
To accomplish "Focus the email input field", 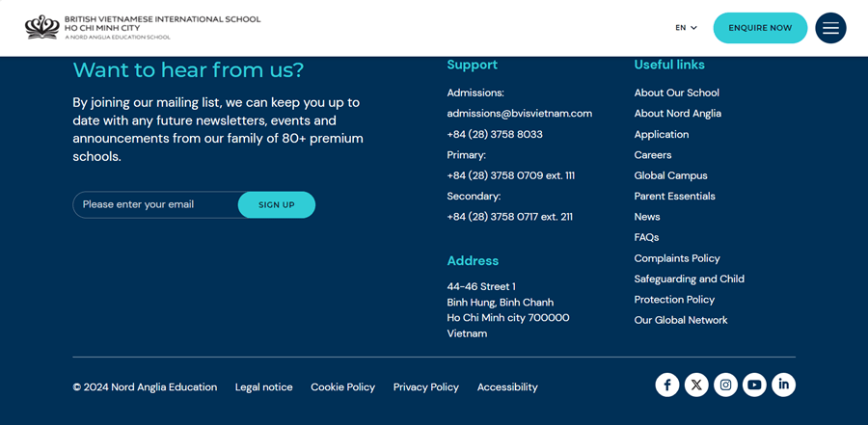I will tap(155, 204).
